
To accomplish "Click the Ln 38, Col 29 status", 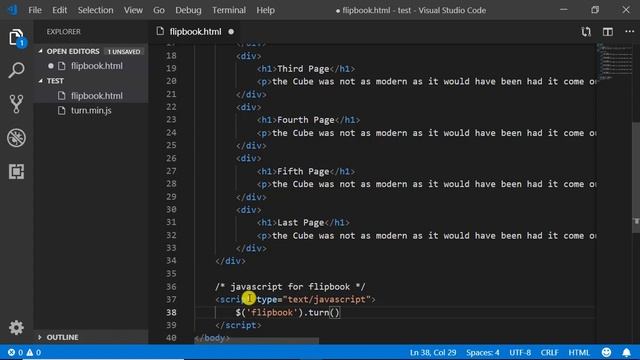I will (x=433, y=352).
